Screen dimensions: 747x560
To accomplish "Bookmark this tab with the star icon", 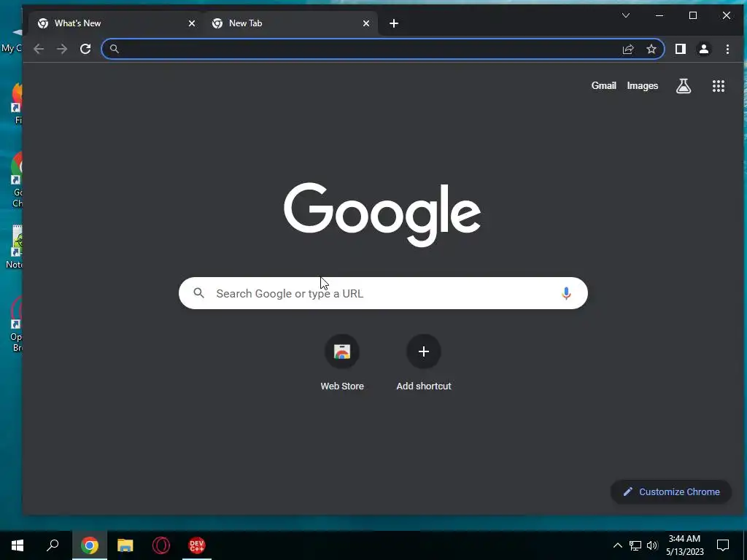I will (x=651, y=49).
